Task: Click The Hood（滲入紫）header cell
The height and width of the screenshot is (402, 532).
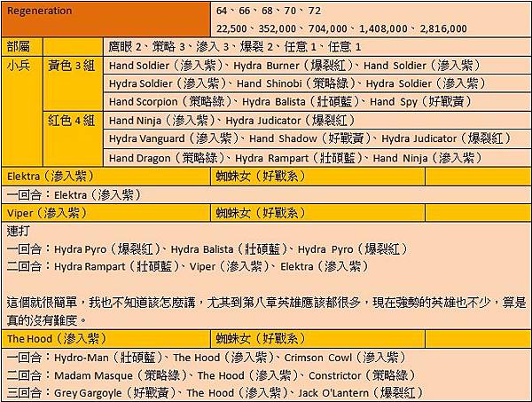Action: (x=106, y=338)
